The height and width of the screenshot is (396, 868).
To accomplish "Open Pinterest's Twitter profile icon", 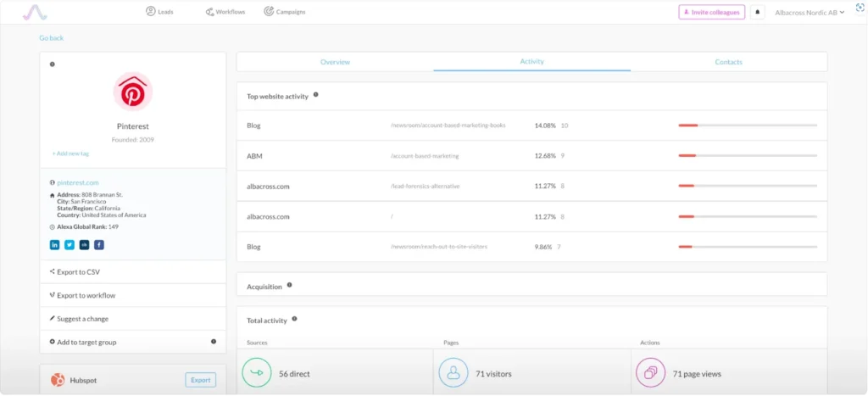I will tap(70, 245).
